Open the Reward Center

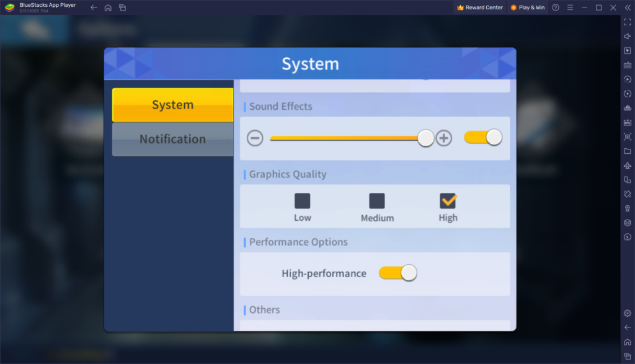click(x=479, y=7)
